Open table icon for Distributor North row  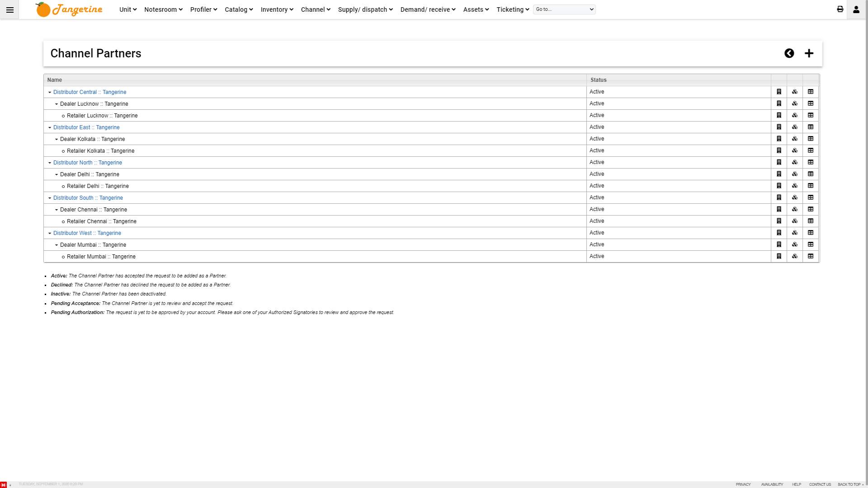click(x=811, y=162)
